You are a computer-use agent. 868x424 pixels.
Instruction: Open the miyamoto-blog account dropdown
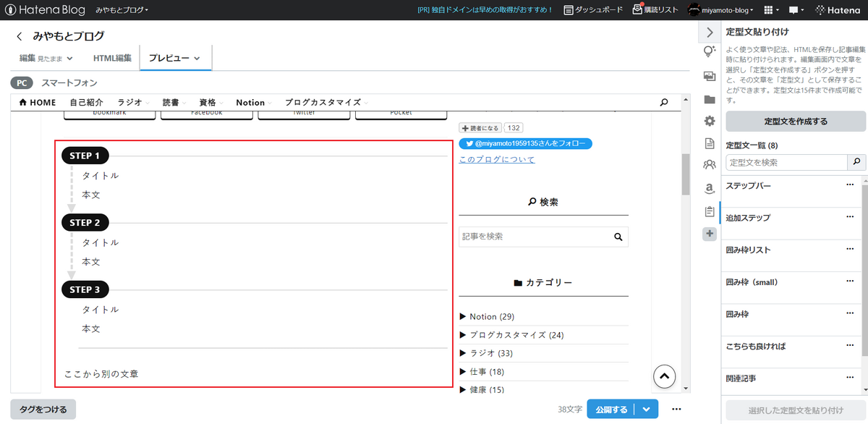[x=721, y=10]
